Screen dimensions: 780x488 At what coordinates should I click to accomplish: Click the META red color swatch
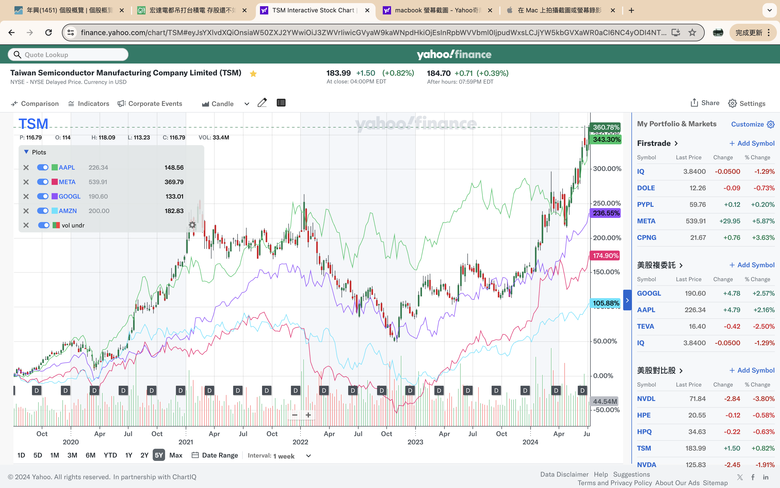click(x=55, y=182)
